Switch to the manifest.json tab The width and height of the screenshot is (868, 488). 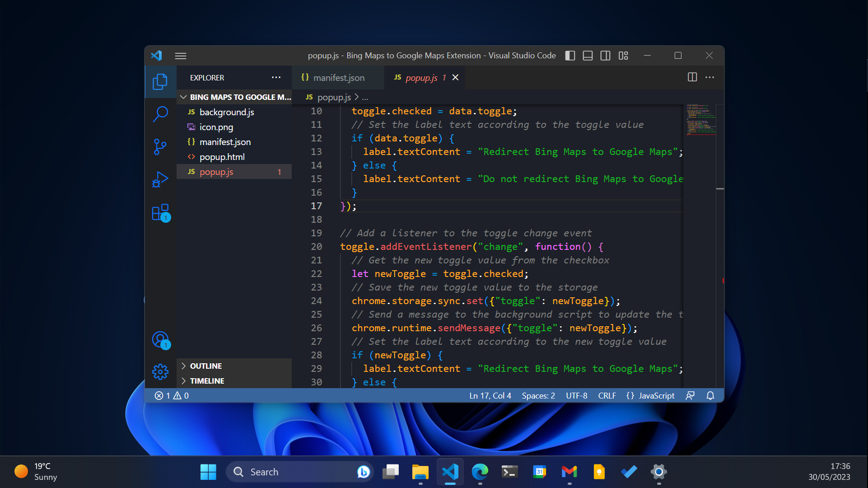(x=338, y=78)
